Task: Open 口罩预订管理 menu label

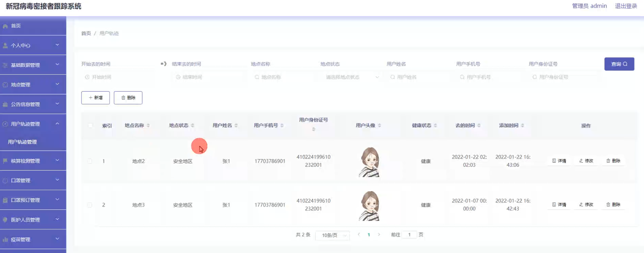Action: tap(25, 200)
